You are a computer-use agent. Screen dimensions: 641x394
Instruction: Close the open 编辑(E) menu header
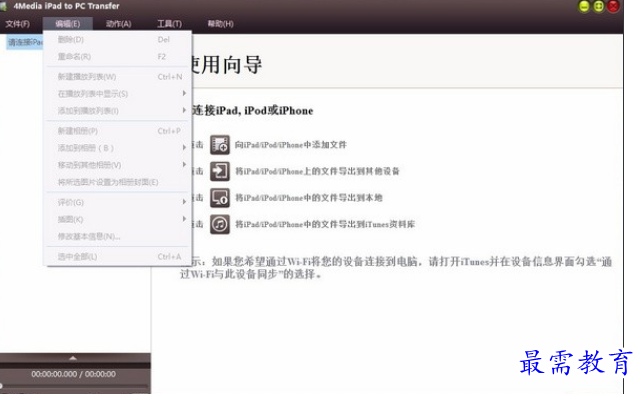click(x=68, y=24)
